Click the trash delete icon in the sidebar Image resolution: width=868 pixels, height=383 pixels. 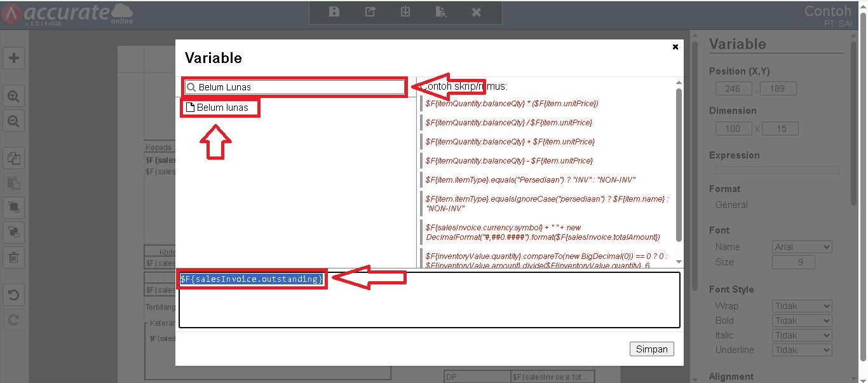click(13, 258)
